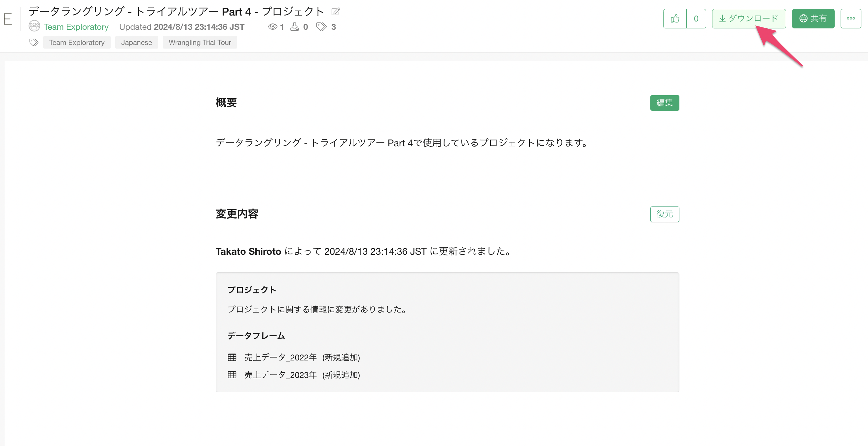Click the Exploratory E logo
The width and height of the screenshot is (868, 446).
(x=8, y=19)
